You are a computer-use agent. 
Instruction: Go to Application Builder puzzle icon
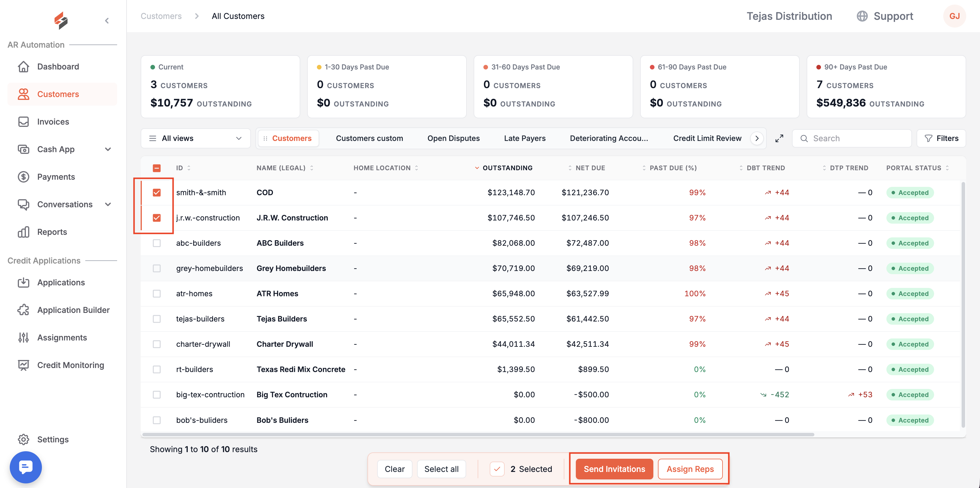24,310
